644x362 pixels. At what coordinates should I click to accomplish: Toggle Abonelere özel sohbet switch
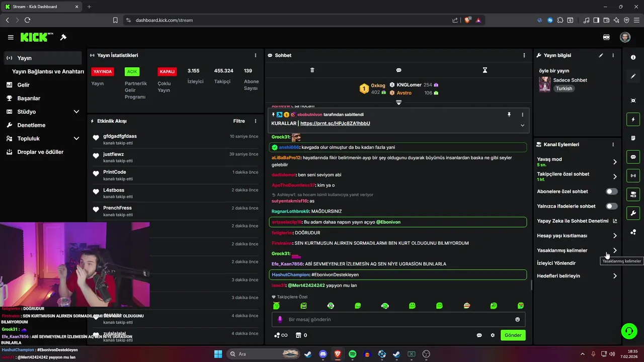[x=612, y=192]
